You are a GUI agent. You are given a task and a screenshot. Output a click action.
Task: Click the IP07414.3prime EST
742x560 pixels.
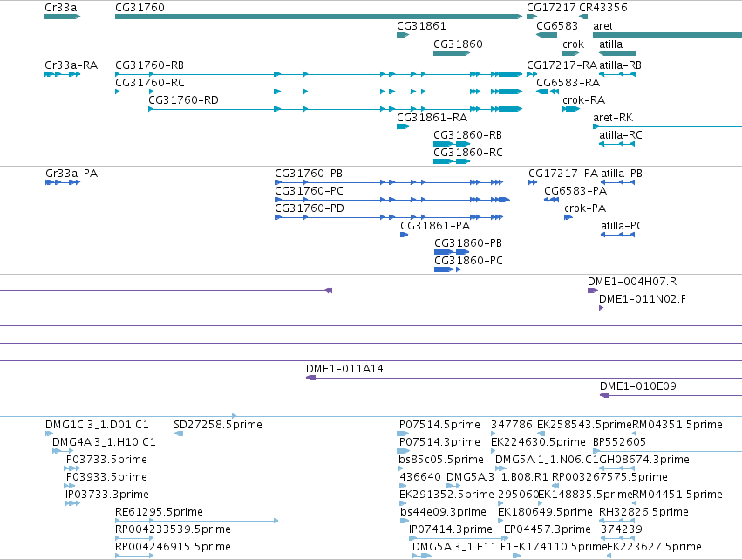458,538
